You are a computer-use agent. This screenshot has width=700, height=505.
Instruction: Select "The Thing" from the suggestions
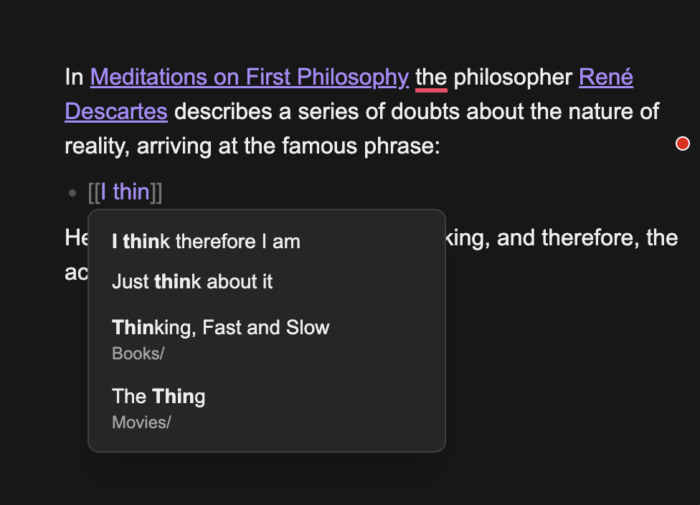[158, 396]
